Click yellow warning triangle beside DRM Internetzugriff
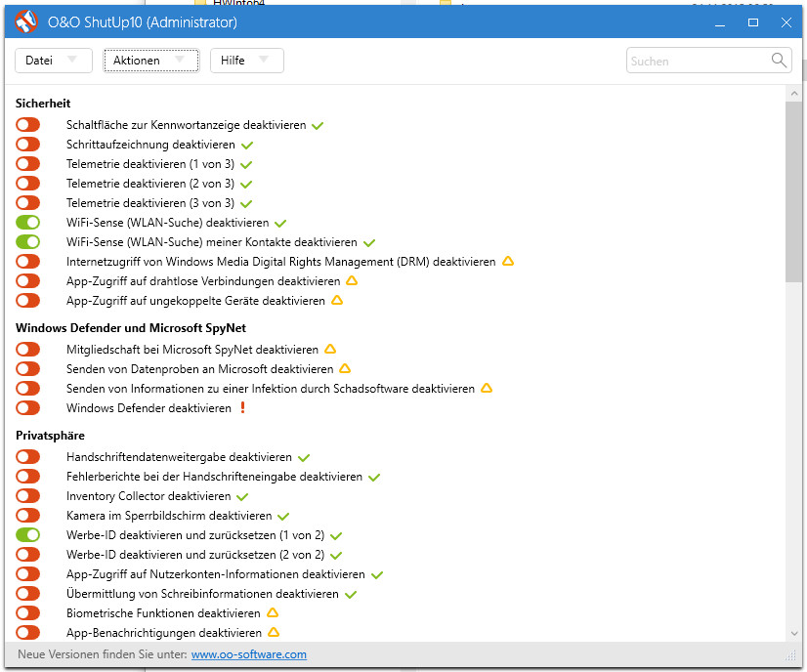The height and width of the screenshot is (672, 807). [x=508, y=261]
